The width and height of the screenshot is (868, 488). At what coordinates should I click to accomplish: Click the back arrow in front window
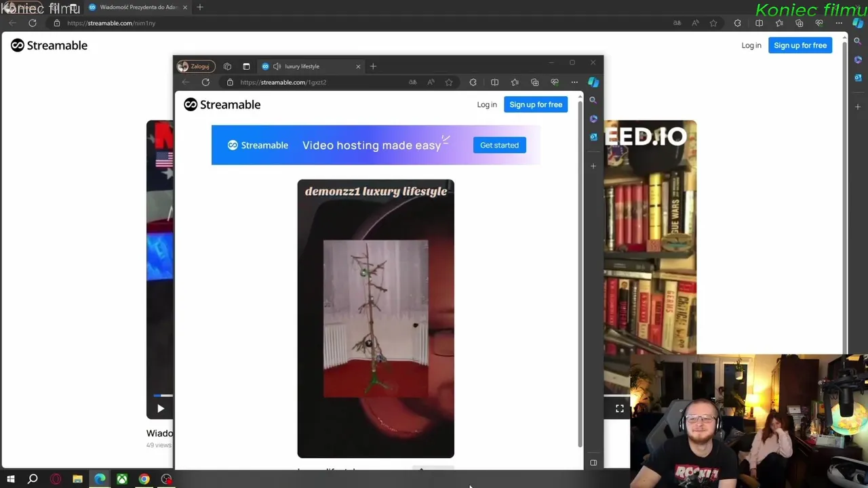pos(185,82)
